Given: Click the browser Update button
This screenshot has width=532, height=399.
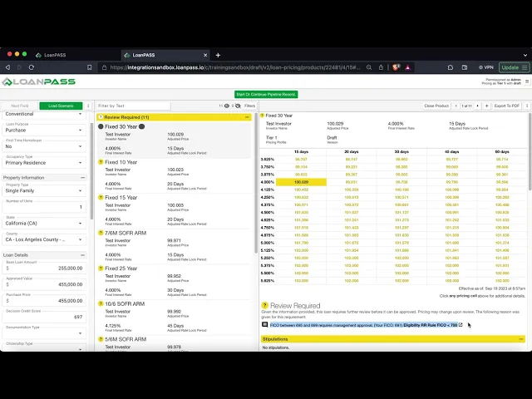Looking at the screenshot, I should (x=514, y=67).
